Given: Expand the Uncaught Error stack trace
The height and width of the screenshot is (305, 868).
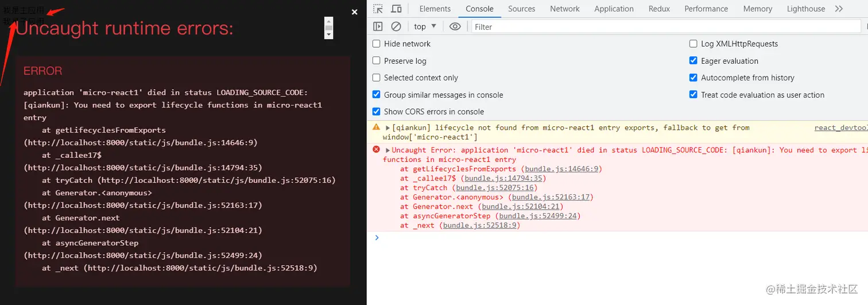Looking at the screenshot, I should tap(388, 150).
